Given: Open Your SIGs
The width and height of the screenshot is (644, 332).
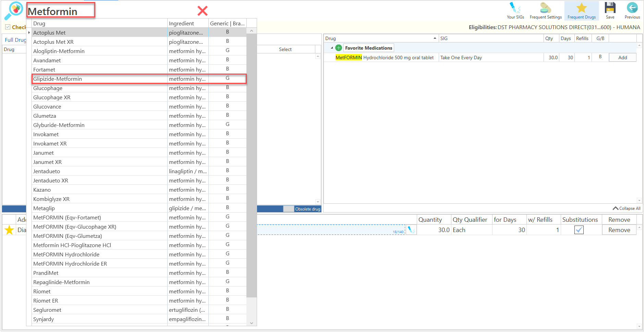Looking at the screenshot, I should point(515,11).
